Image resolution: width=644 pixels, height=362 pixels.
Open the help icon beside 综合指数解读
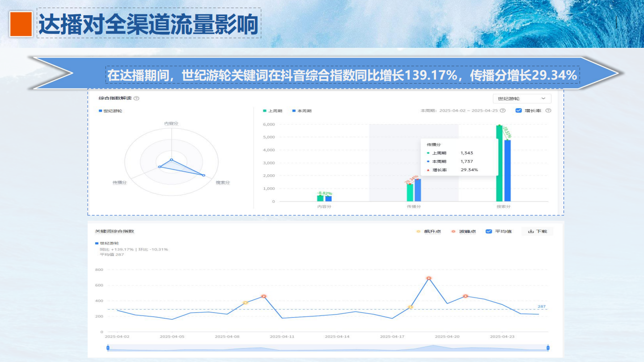136,98
